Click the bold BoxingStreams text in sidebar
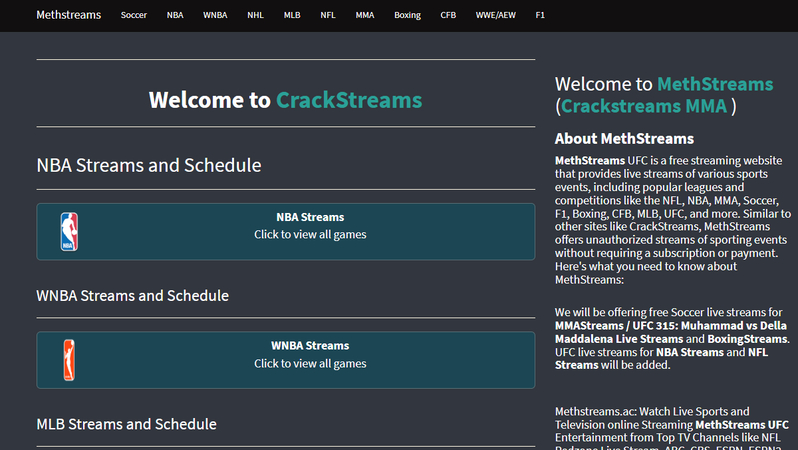 pos(748,339)
